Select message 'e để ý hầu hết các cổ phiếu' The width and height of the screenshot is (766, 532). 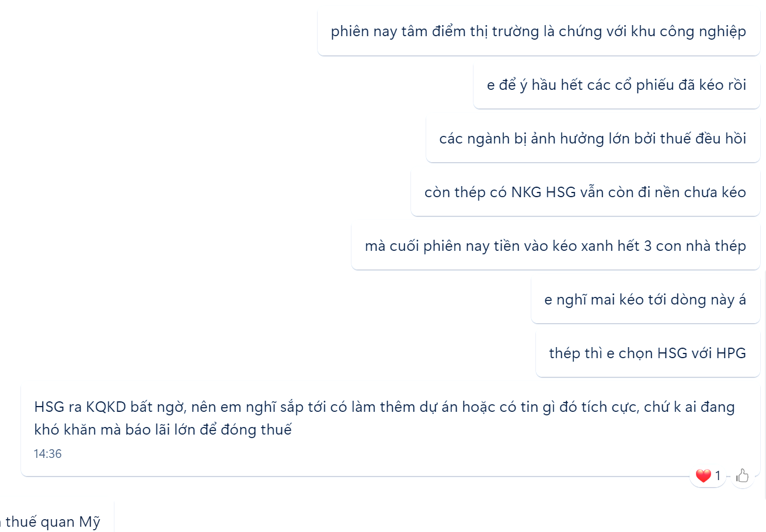617,85
